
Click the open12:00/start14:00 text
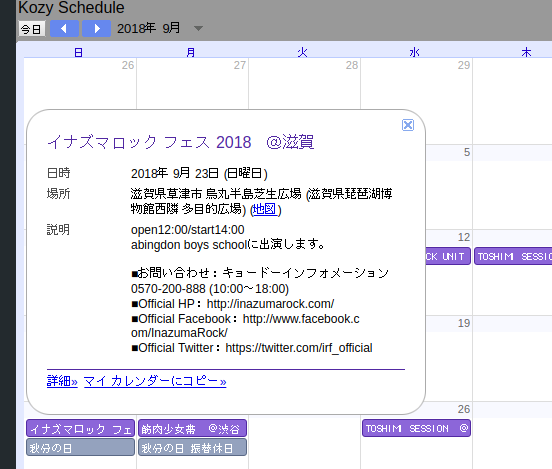coord(188,230)
